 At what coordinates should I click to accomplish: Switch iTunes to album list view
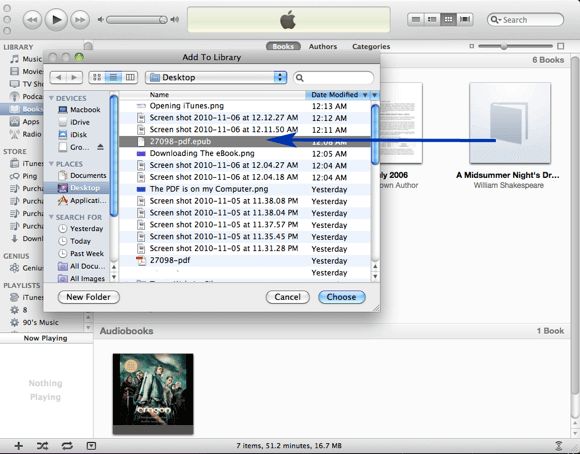(432, 19)
